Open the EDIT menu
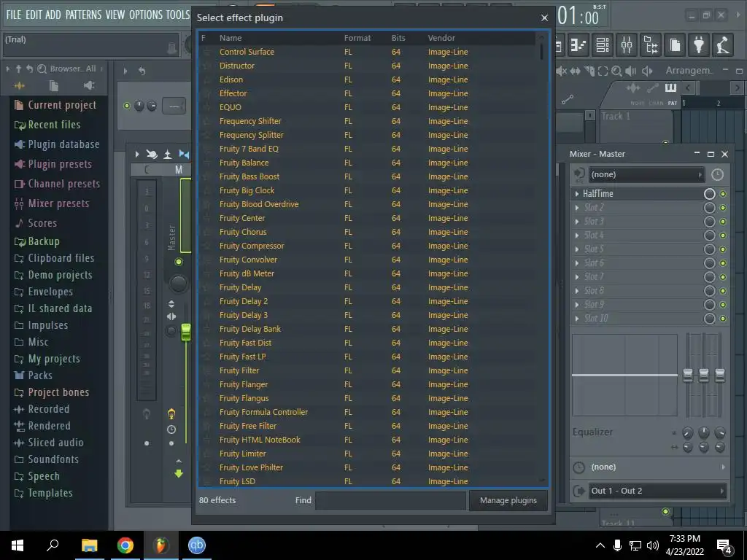The width and height of the screenshot is (747, 560). click(x=34, y=15)
